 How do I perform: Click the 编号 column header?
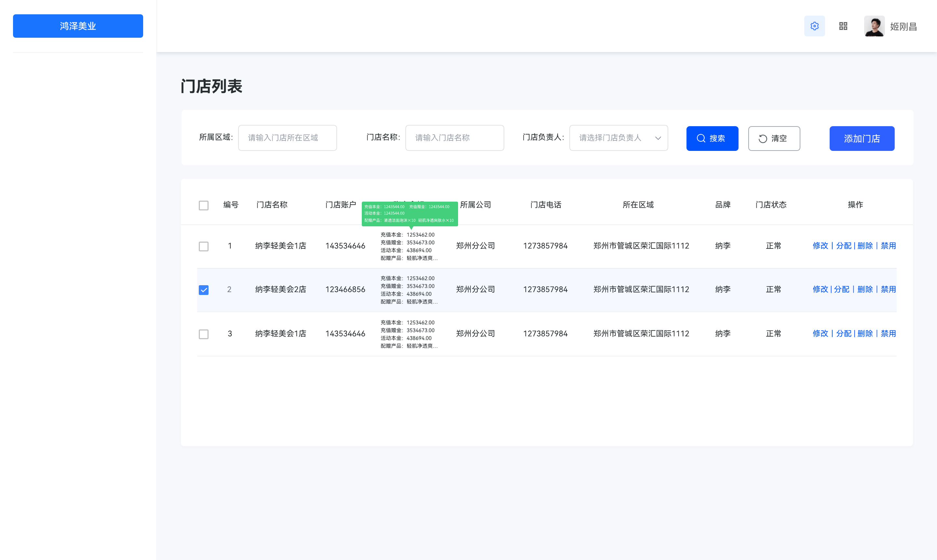[x=231, y=205]
